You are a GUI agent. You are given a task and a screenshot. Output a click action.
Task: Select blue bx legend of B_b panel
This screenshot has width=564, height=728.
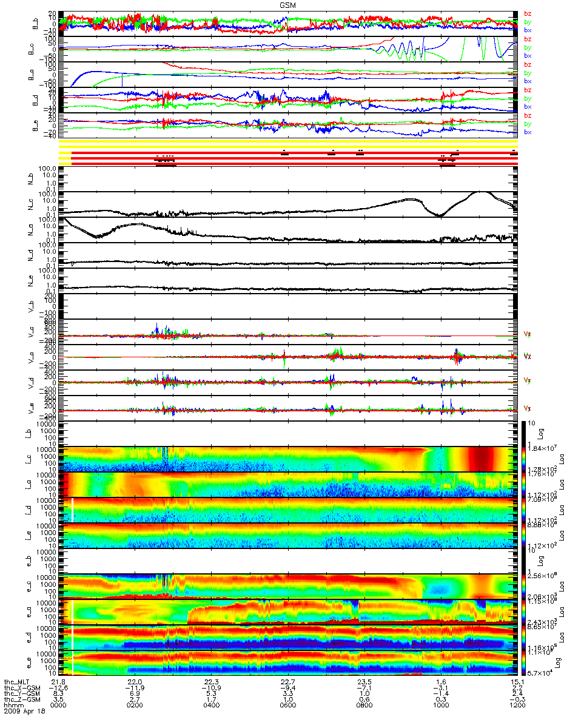pyautogui.click(x=528, y=30)
